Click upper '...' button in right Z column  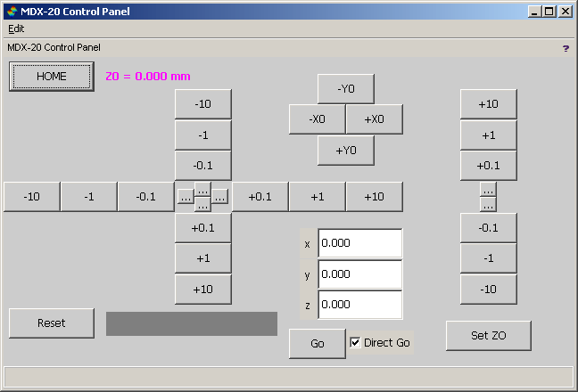488,189
